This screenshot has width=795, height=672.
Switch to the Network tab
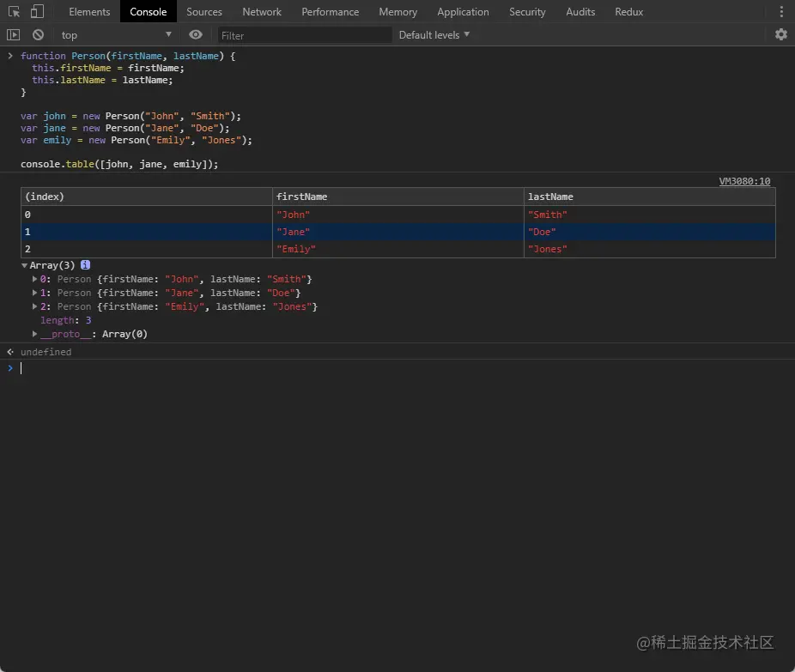point(262,12)
